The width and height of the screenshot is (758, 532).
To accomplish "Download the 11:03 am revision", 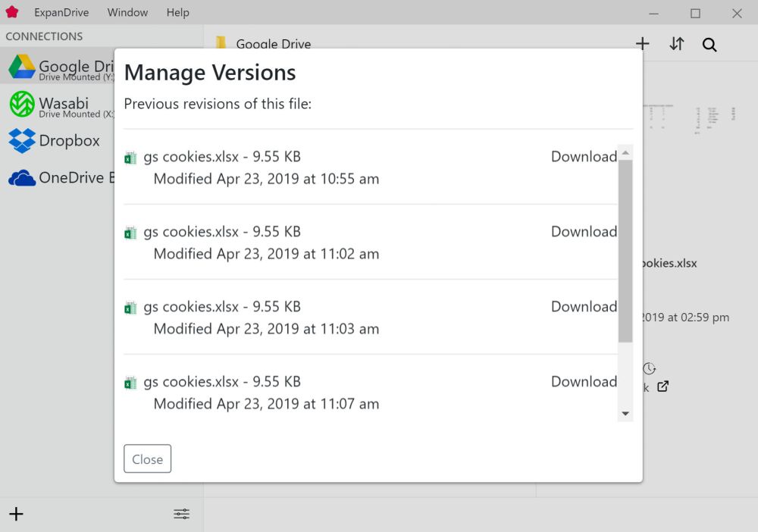I will (584, 307).
